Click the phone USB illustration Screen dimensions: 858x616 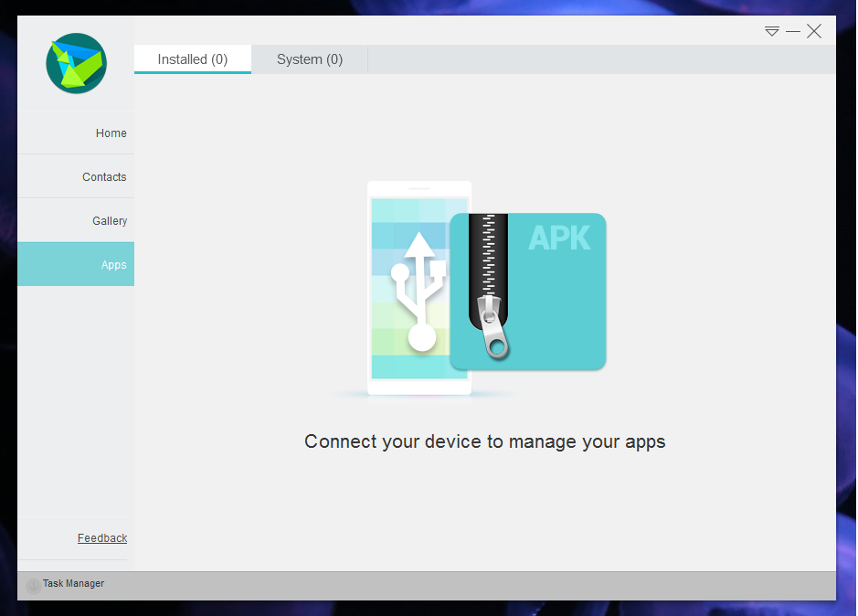tap(419, 288)
